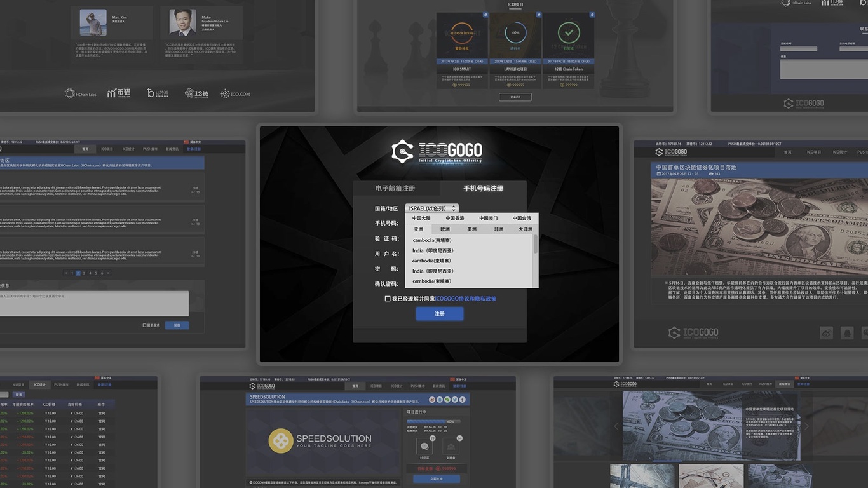Click the 比特派 partner logo
The width and height of the screenshot is (868, 488).
coord(159,93)
